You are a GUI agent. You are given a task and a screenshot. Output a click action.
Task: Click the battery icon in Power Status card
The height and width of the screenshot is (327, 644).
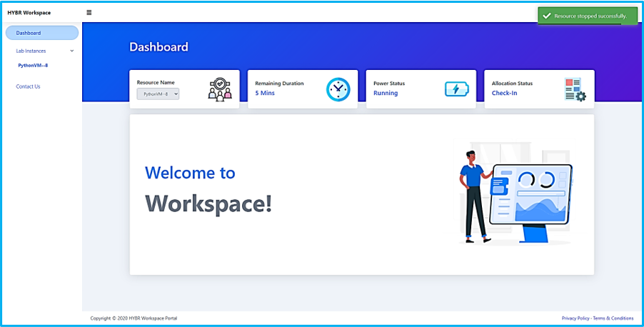[457, 89]
